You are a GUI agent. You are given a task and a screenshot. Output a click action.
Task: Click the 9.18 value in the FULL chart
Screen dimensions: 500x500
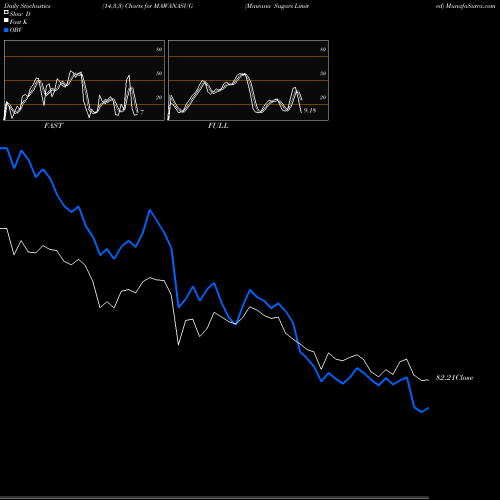point(310,110)
